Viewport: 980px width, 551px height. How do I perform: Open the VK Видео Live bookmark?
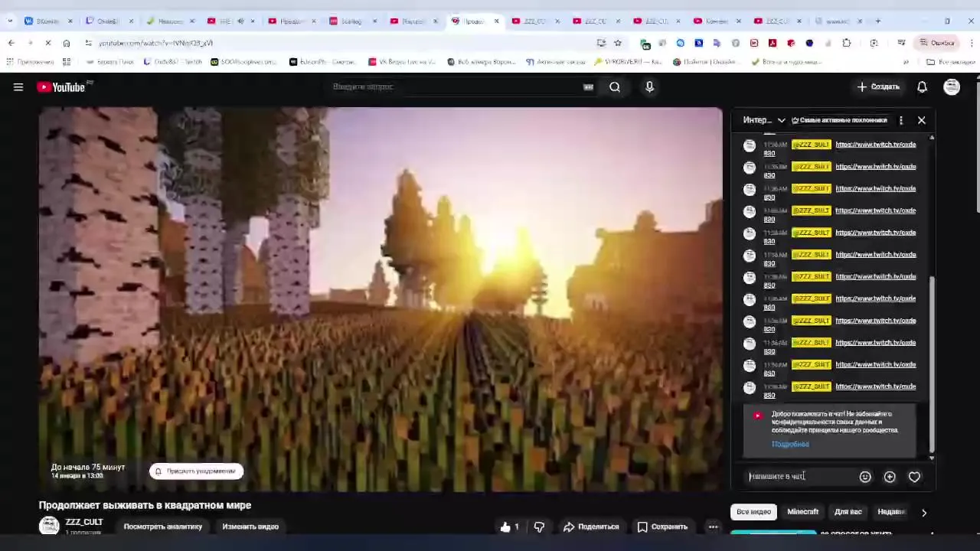tap(402, 62)
